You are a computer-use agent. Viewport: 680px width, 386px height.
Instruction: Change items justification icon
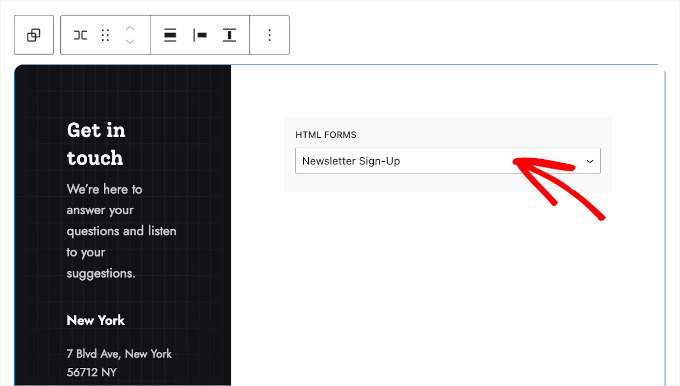[199, 35]
